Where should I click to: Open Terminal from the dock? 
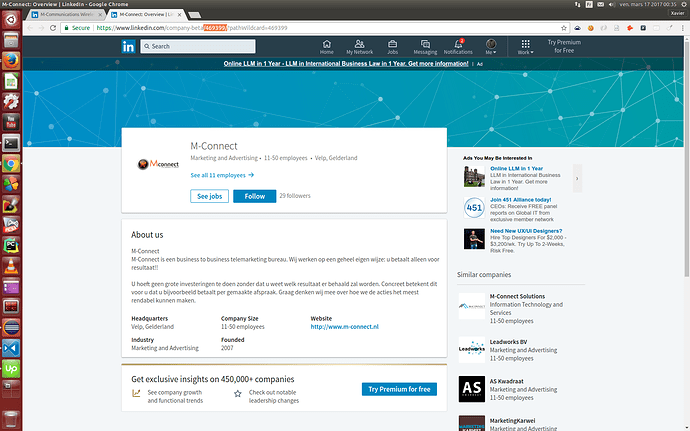pos(11,143)
